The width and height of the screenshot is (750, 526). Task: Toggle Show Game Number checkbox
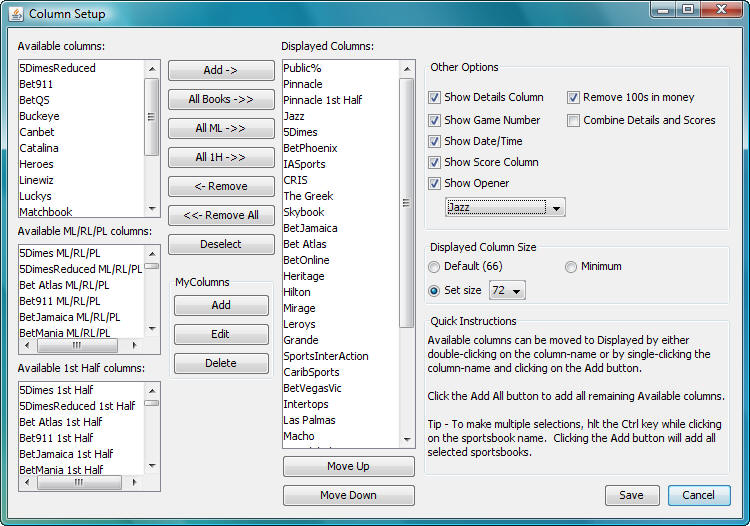coord(434,120)
